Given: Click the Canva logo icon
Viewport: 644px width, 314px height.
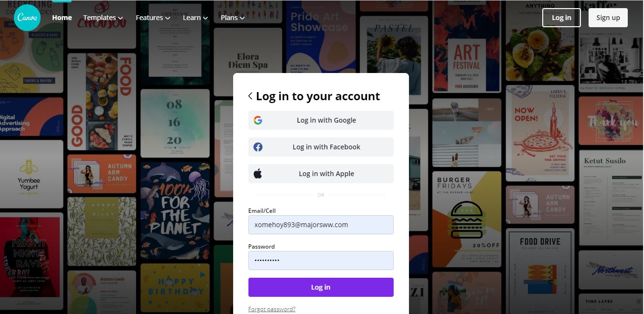Looking at the screenshot, I should pos(27,18).
